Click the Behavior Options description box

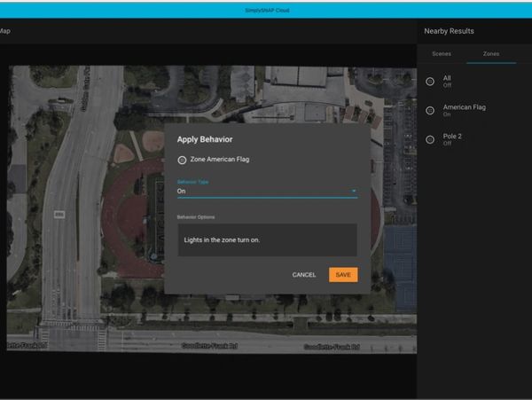(x=267, y=239)
